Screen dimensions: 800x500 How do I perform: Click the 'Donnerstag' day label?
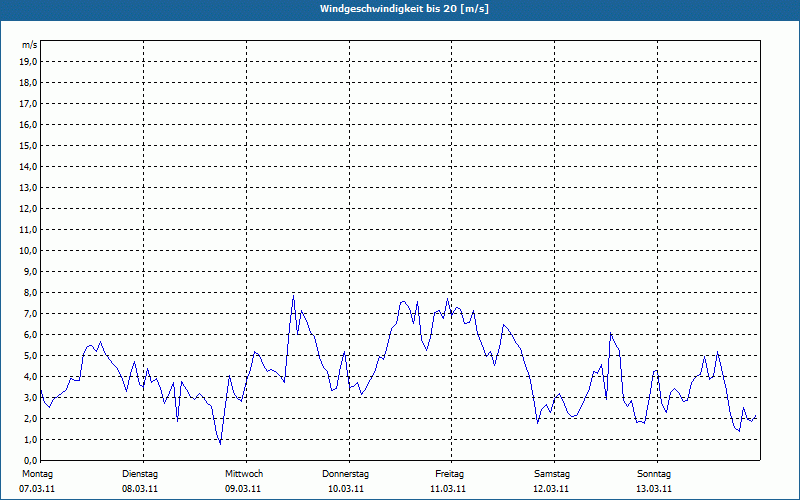(345, 474)
